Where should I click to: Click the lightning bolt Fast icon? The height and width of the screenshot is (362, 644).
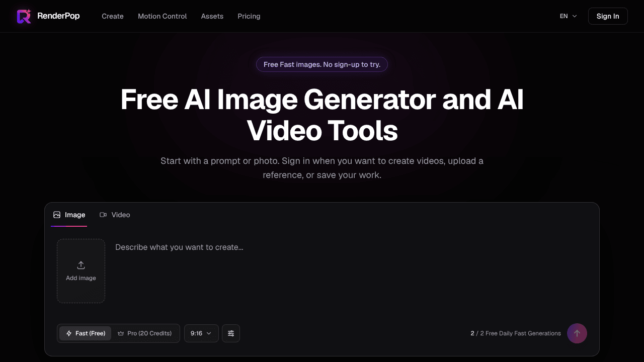point(69,333)
